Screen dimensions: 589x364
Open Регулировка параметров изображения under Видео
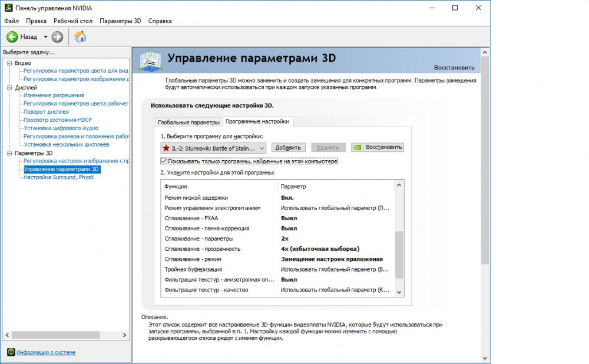[76, 79]
